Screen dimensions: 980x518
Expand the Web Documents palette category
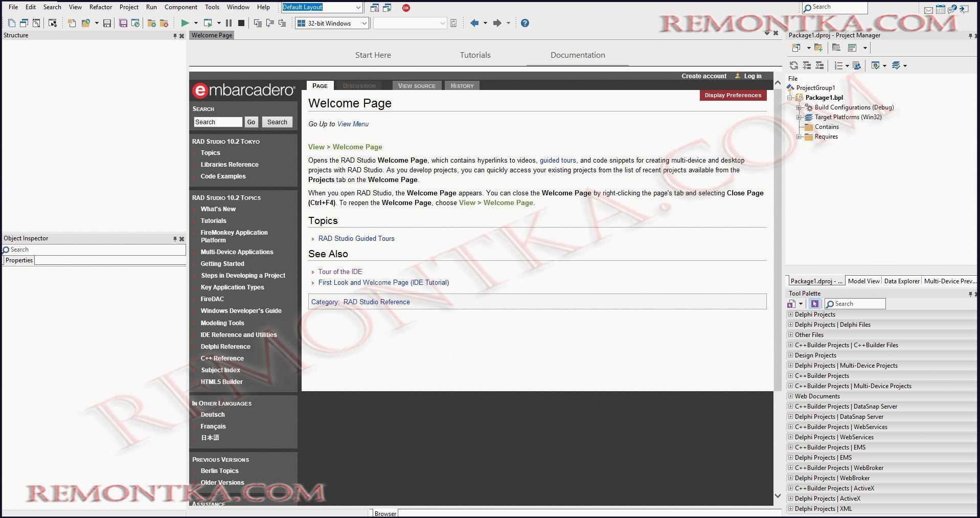[790, 396]
